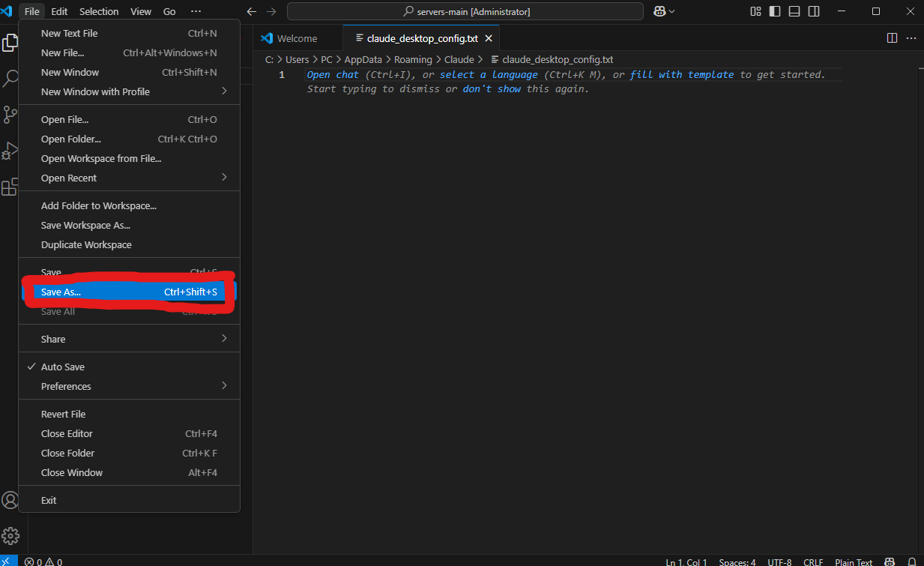This screenshot has width=924, height=566.
Task: Open the errors and warnings status indicator
Action: tap(43, 562)
